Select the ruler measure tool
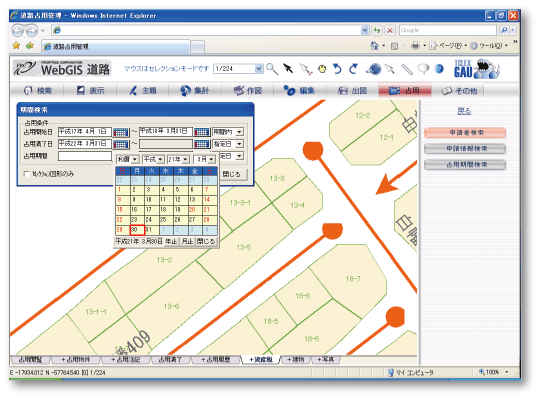 tap(407, 69)
